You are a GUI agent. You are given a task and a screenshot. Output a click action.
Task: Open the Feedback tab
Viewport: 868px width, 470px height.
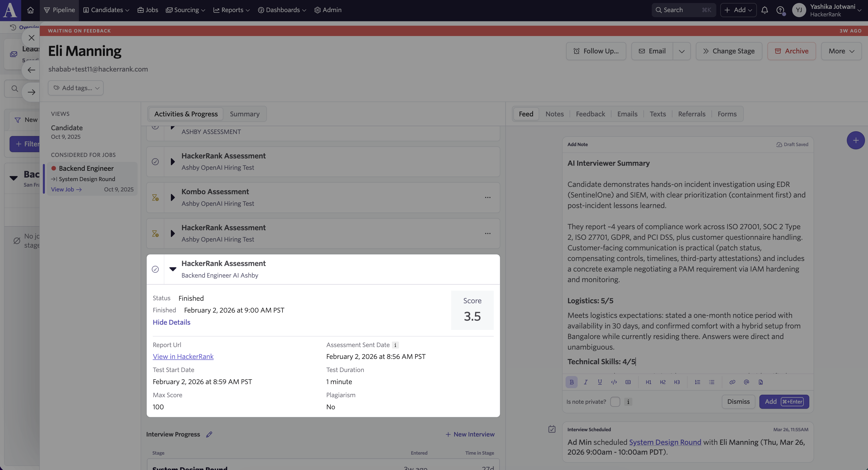coord(590,114)
